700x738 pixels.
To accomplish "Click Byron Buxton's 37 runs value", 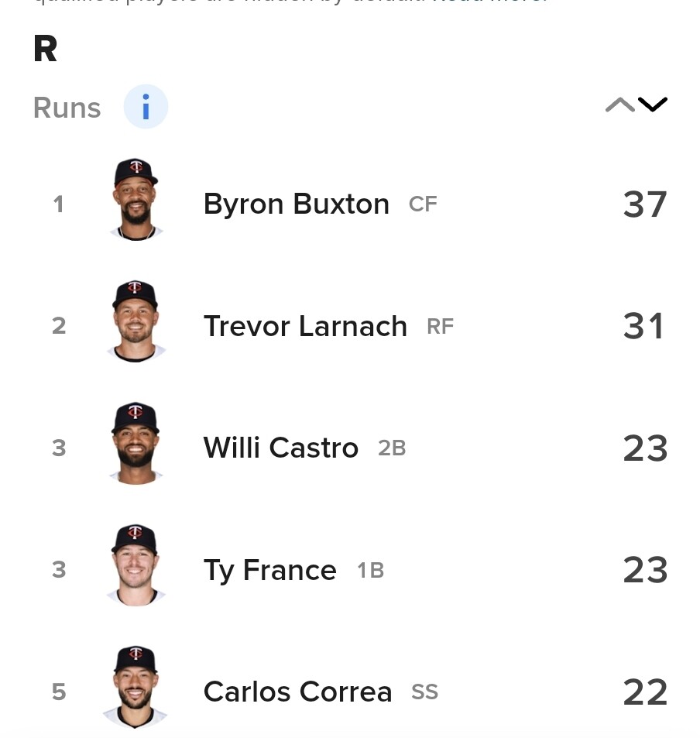I will (x=644, y=204).
